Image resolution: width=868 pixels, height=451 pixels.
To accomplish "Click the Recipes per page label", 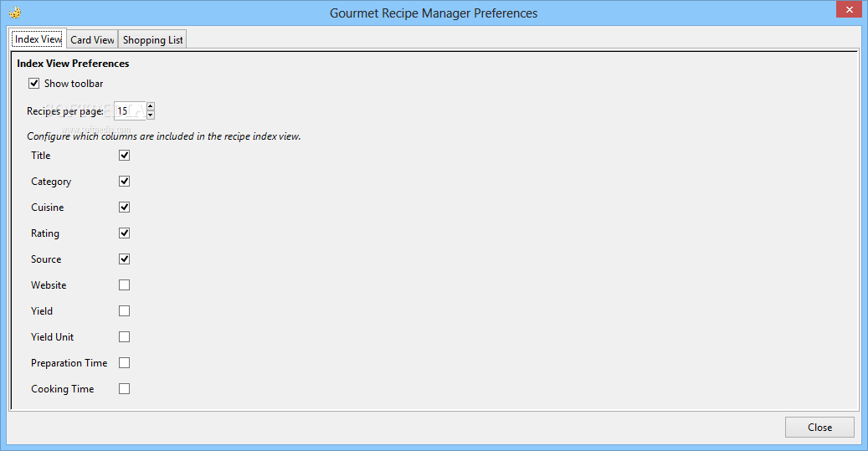I will 65,111.
